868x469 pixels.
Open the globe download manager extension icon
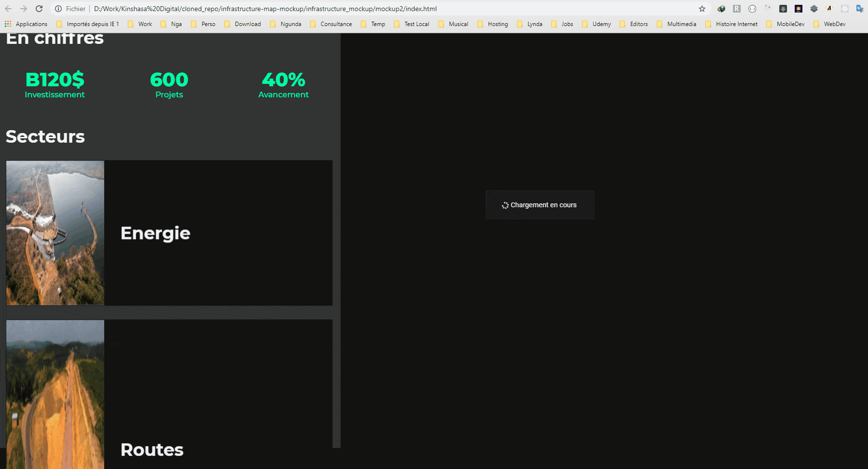pos(721,9)
